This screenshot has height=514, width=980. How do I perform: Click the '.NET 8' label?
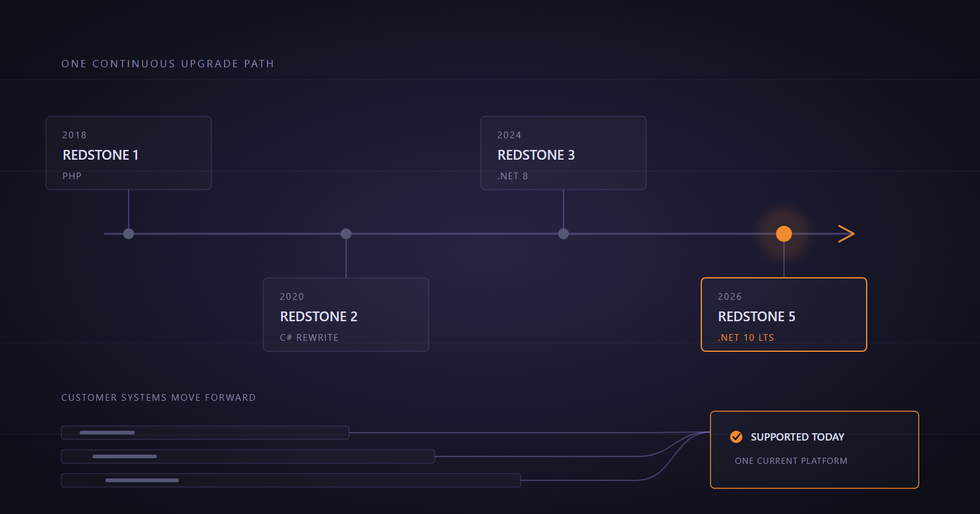pyautogui.click(x=513, y=176)
